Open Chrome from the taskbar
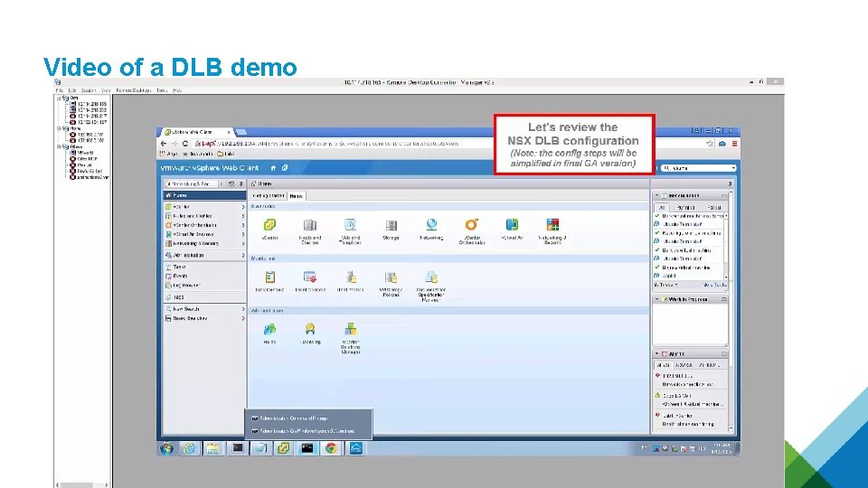Image resolution: width=868 pixels, height=488 pixels. [331, 448]
